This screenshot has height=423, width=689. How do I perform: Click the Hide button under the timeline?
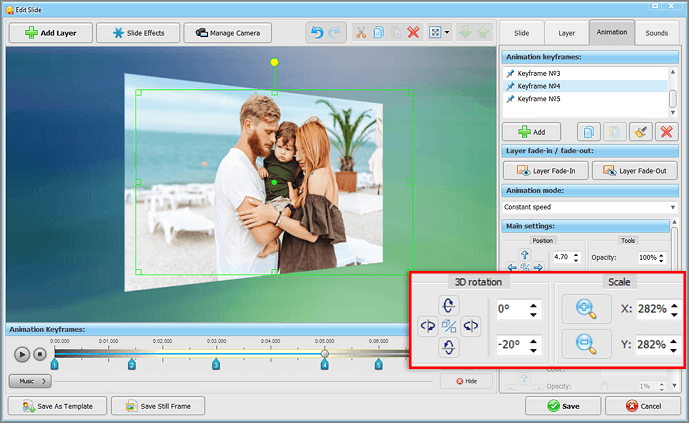click(467, 381)
